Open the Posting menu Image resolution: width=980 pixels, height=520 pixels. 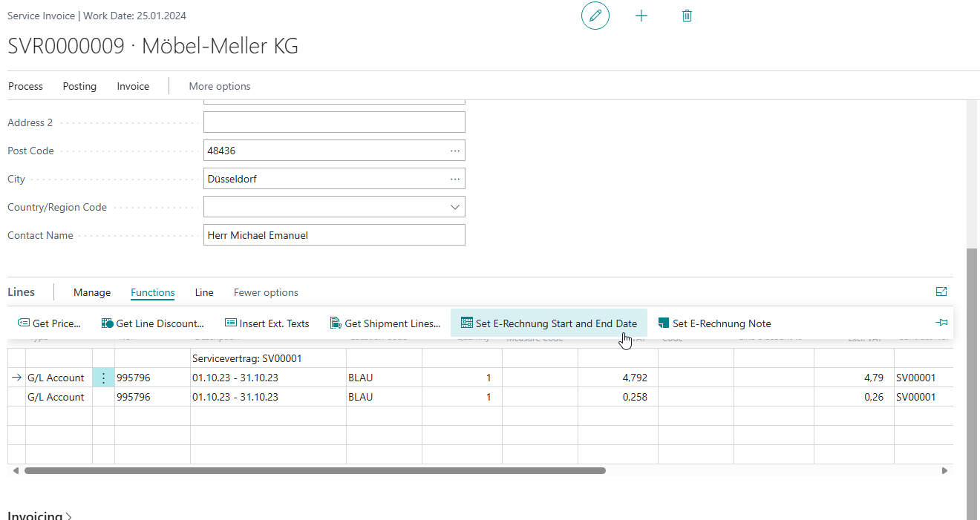click(79, 86)
